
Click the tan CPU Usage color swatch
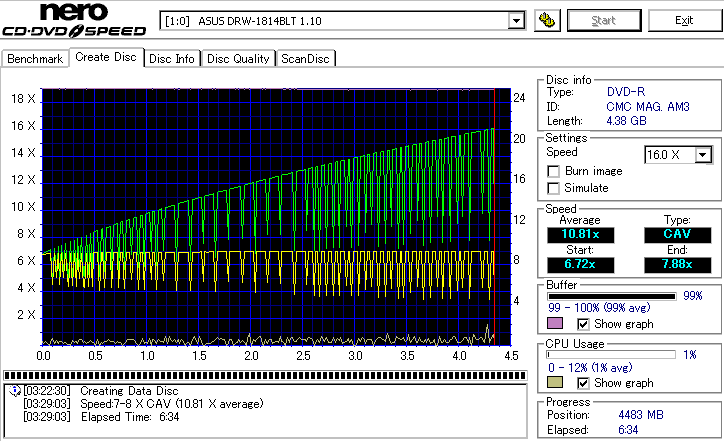point(555,383)
